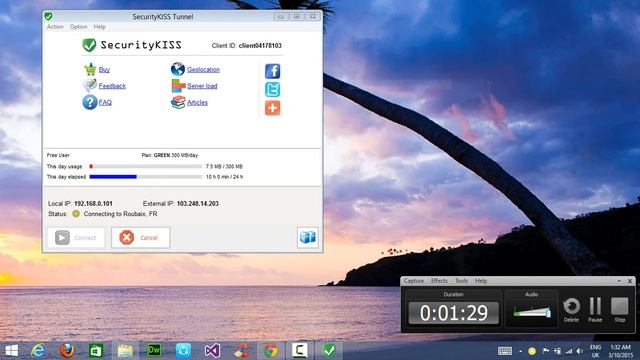Click the greyed Connect button
The height and width of the screenshot is (360, 640).
[x=76, y=238]
